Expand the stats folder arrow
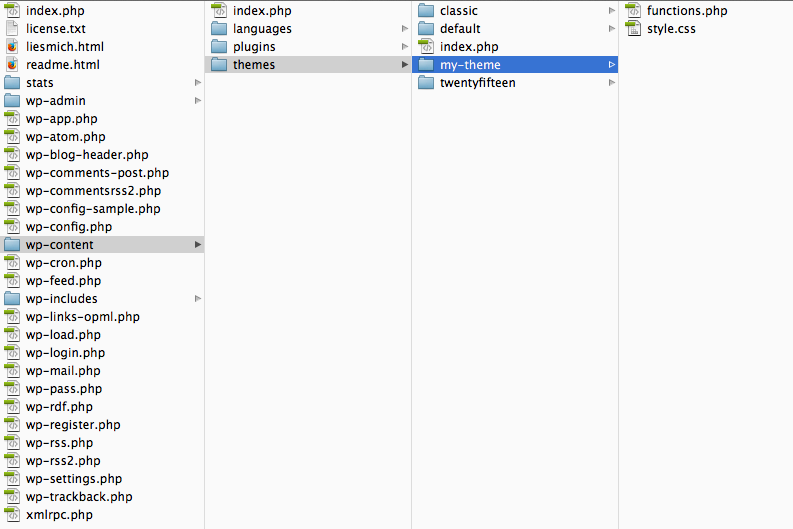This screenshot has height=529, width=793. (198, 82)
